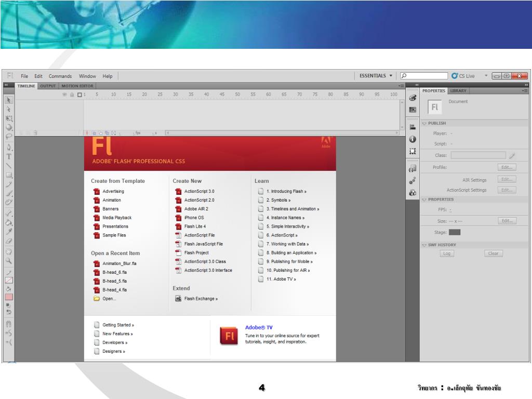
Task: Switch to the LIBRARY tab
Action: [458, 91]
